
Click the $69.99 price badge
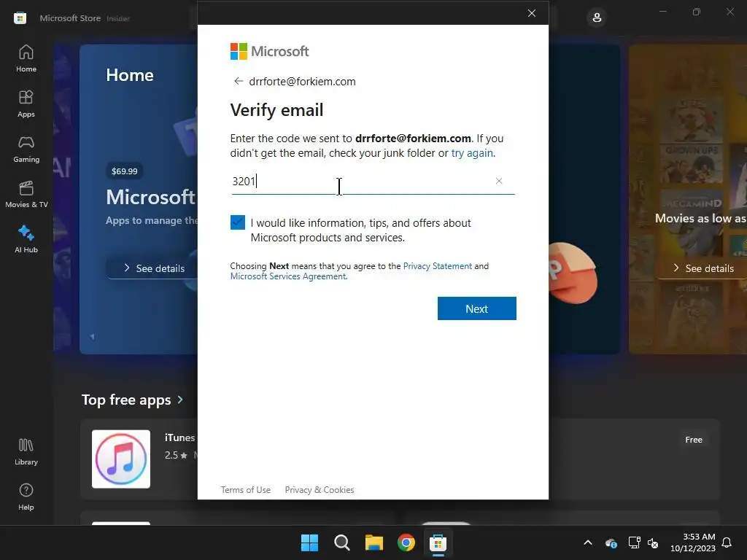[124, 171]
